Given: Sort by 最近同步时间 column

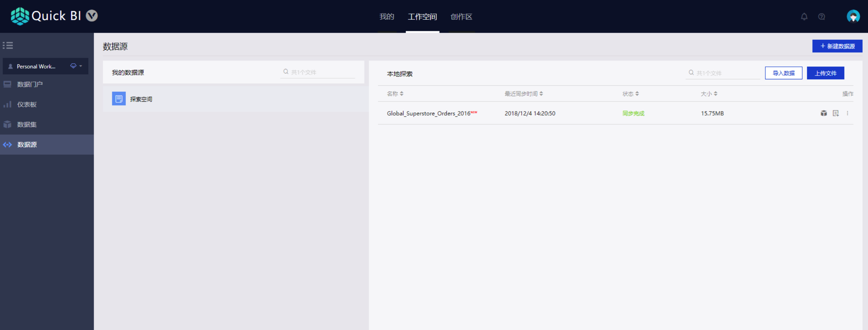Looking at the screenshot, I should (x=524, y=94).
